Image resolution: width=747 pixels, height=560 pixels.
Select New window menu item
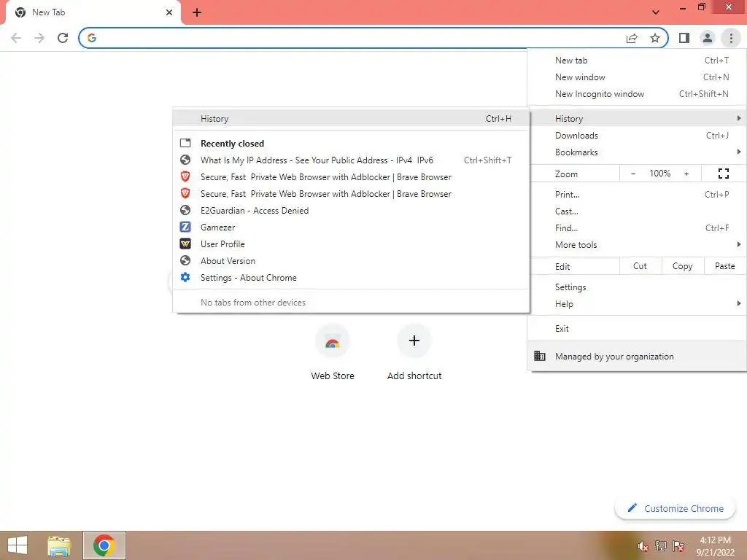pos(637,77)
